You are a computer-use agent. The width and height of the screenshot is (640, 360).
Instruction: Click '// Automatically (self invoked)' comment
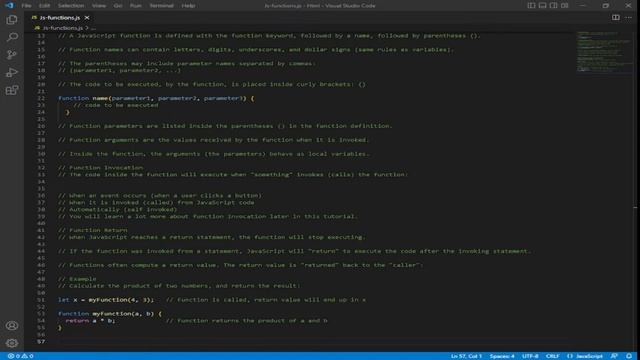tap(117, 209)
